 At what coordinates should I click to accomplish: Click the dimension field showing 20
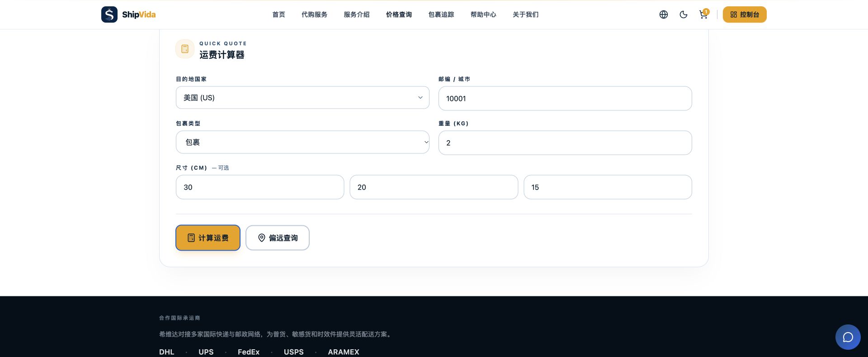(x=434, y=187)
